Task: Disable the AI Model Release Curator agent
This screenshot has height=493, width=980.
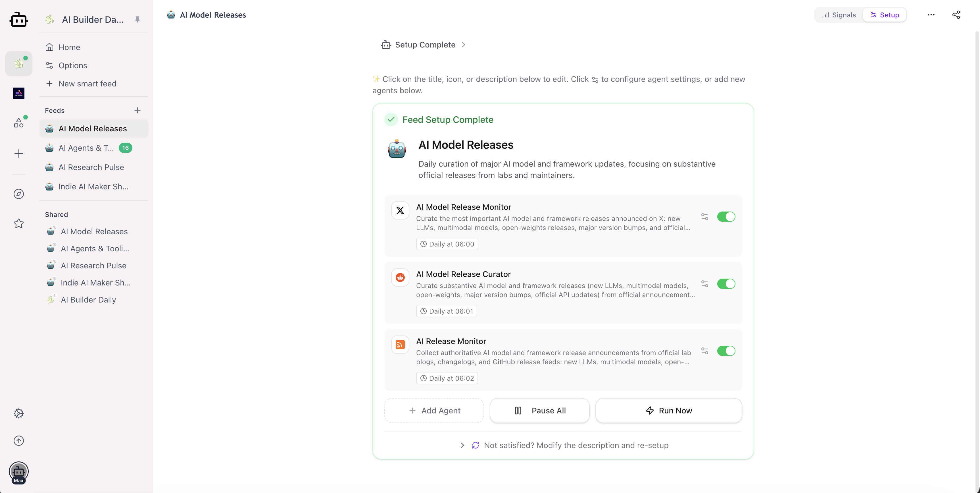Action: pos(726,284)
